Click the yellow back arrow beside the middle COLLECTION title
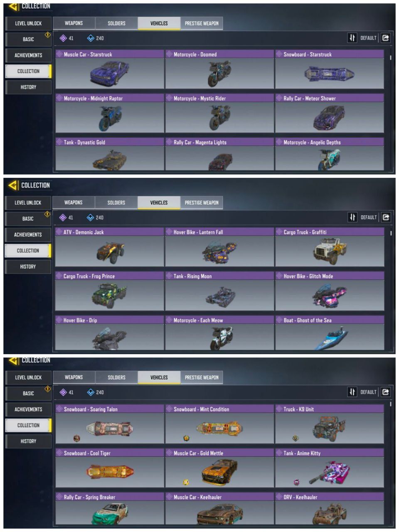The height and width of the screenshot is (532, 399). tap(13, 185)
